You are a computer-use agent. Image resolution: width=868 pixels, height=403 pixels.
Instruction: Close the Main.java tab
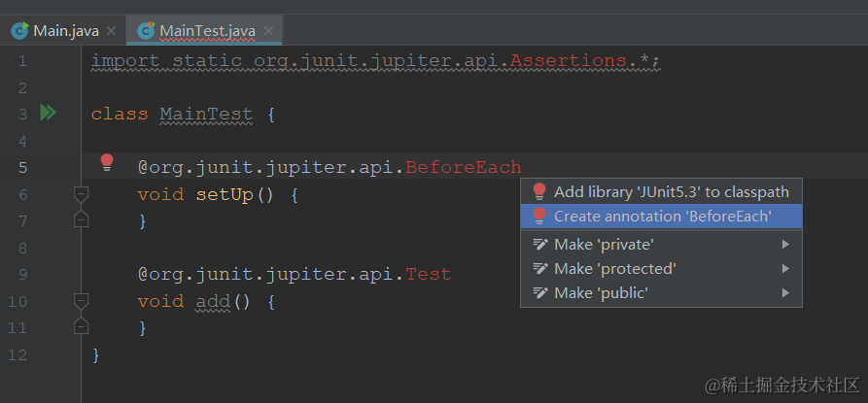point(111,31)
